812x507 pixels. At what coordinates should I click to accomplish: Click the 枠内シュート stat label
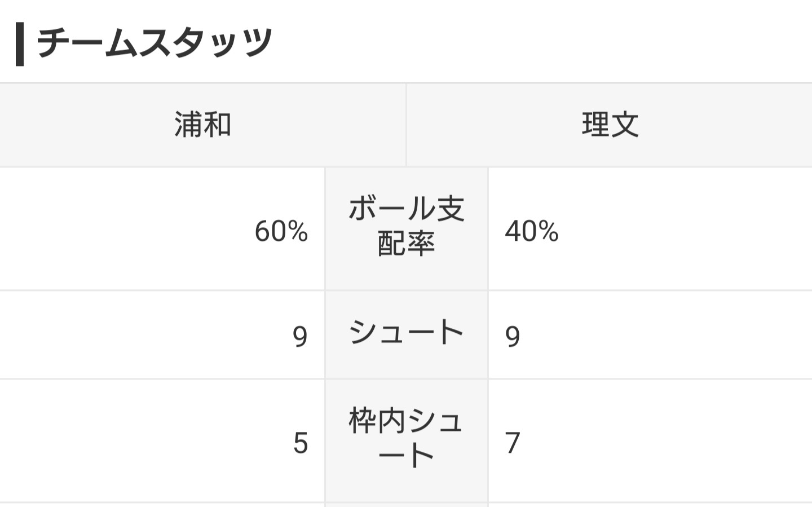click(406, 438)
